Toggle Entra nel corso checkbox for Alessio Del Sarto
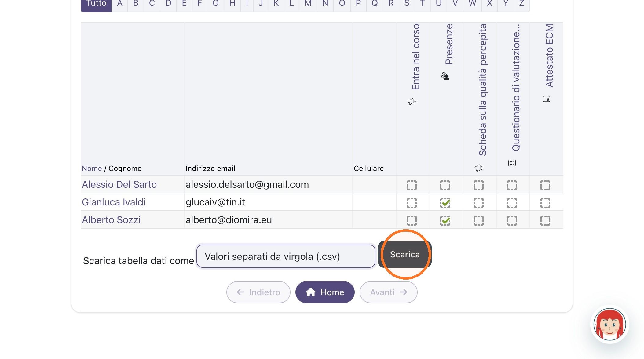Viewport: 644px width, 359px height. click(x=412, y=185)
